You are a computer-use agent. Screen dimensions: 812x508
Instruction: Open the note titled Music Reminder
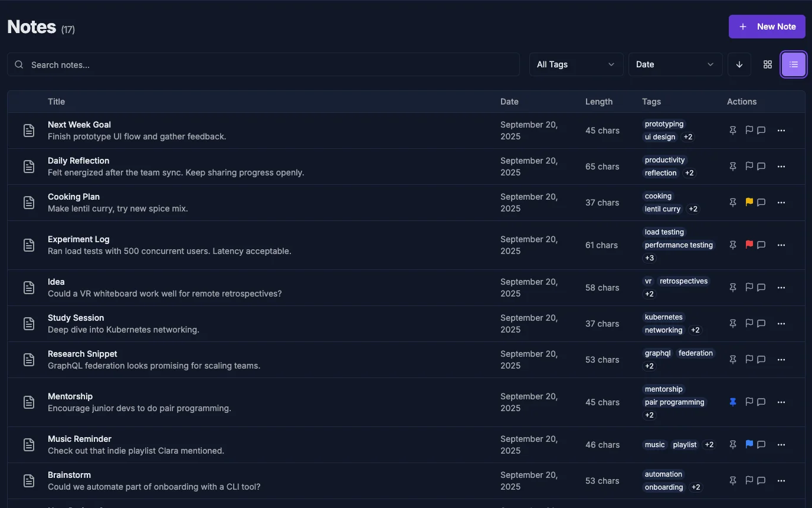pyautogui.click(x=80, y=438)
